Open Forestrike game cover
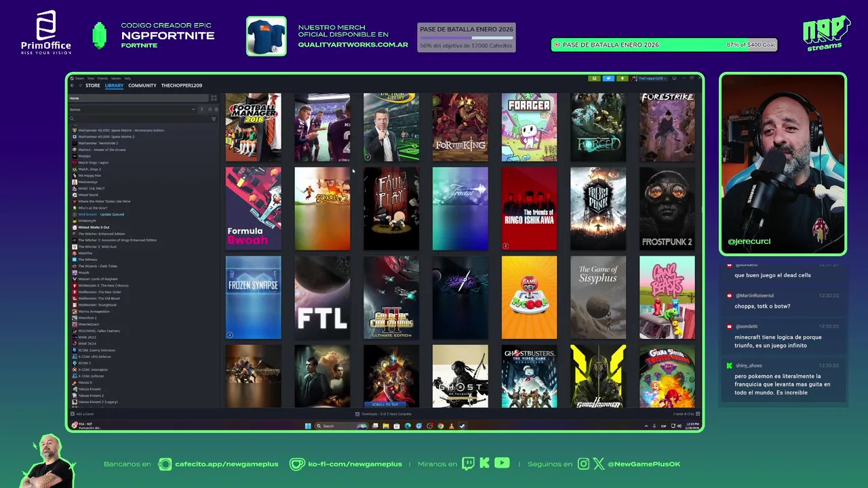Viewport: 868px width, 488px height. pyautogui.click(x=667, y=127)
